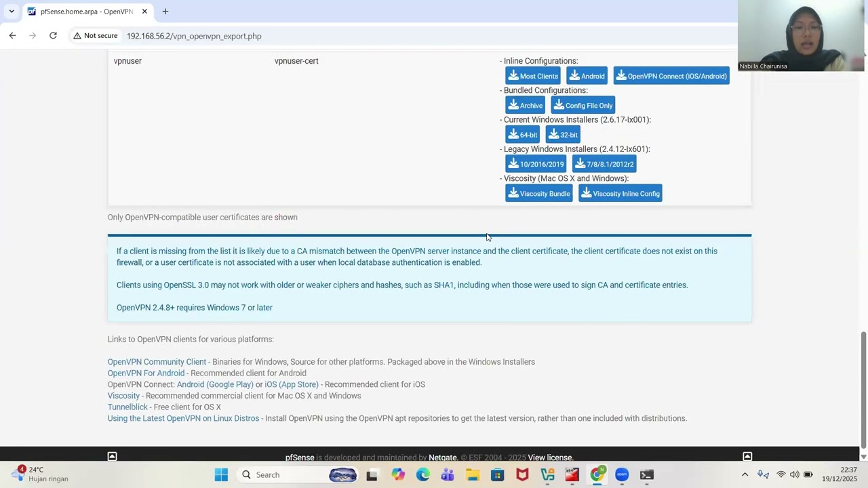
Task: Click the vpnuser-cert certificate name
Action: click(296, 61)
